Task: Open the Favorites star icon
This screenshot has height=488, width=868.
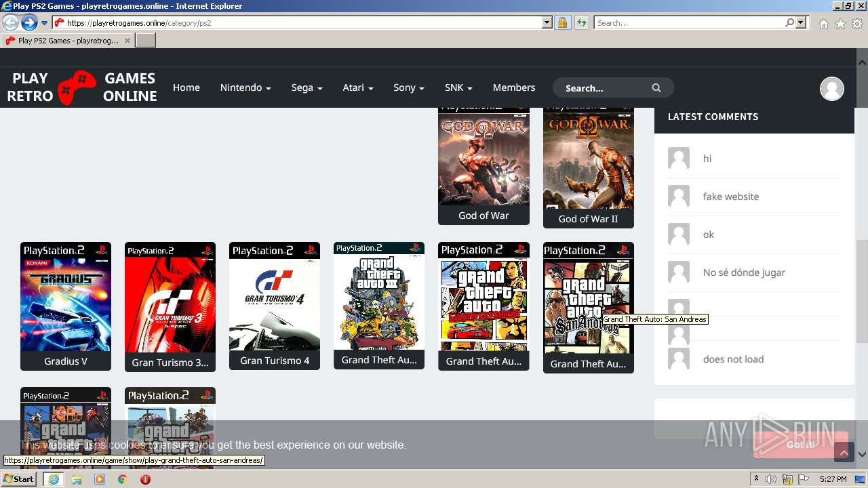Action: click(x=840, y=24)
